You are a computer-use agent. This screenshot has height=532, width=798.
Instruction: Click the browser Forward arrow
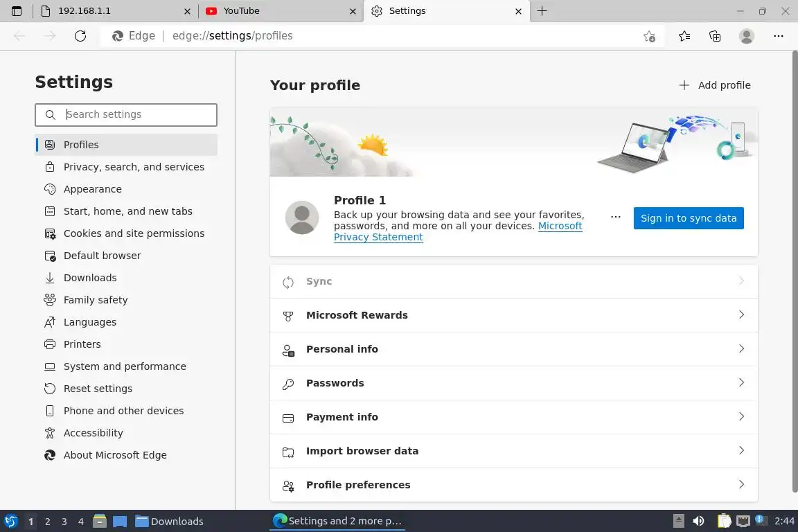coord(49,35)
